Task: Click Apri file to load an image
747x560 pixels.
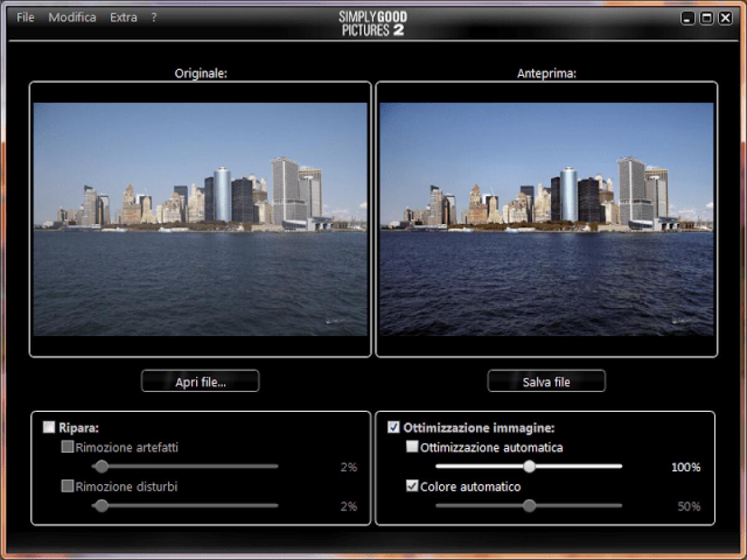Action: pyautogui.click(x=200, y=381)
